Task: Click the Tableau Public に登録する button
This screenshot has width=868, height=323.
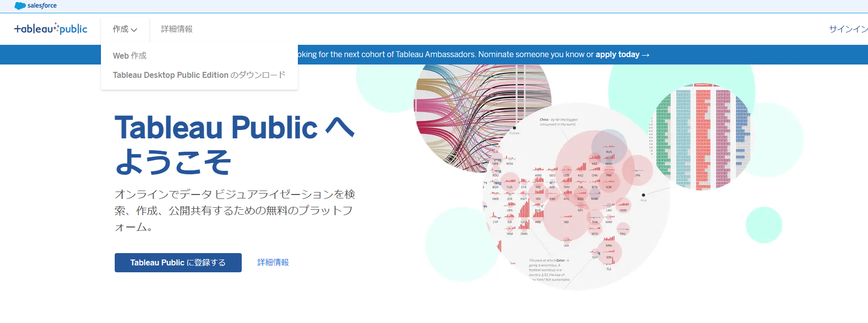Action: pos(178,262)
